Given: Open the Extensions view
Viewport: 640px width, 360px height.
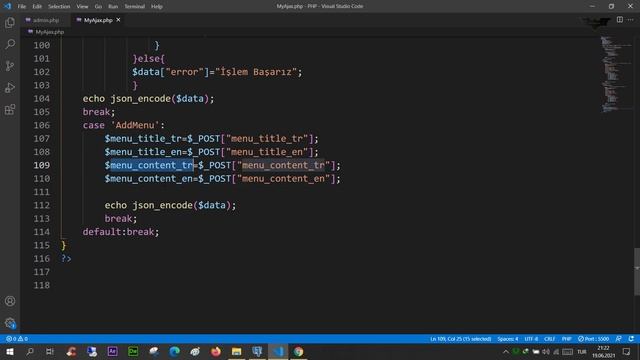Looking at the screenshot, I should point(10,109).
